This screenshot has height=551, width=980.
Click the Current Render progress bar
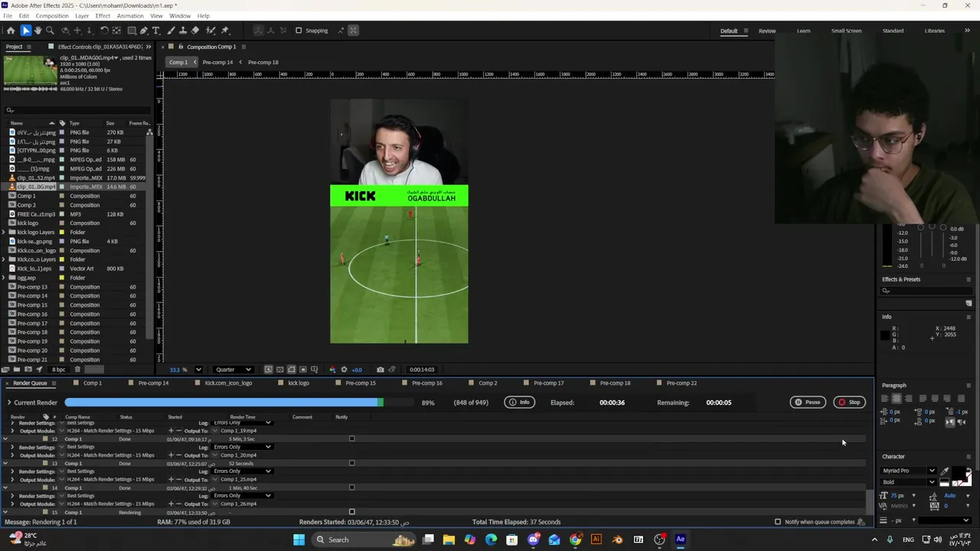tap(241, 403)
